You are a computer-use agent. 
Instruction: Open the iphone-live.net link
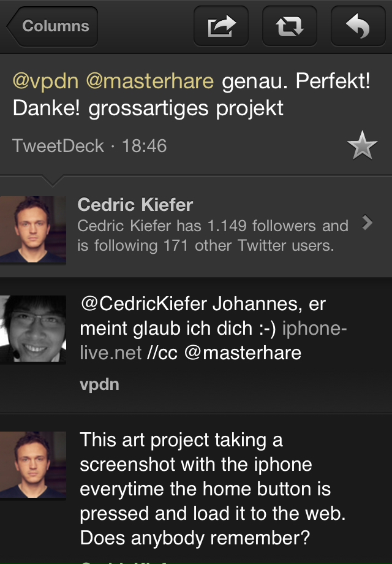tap(214, 340)
